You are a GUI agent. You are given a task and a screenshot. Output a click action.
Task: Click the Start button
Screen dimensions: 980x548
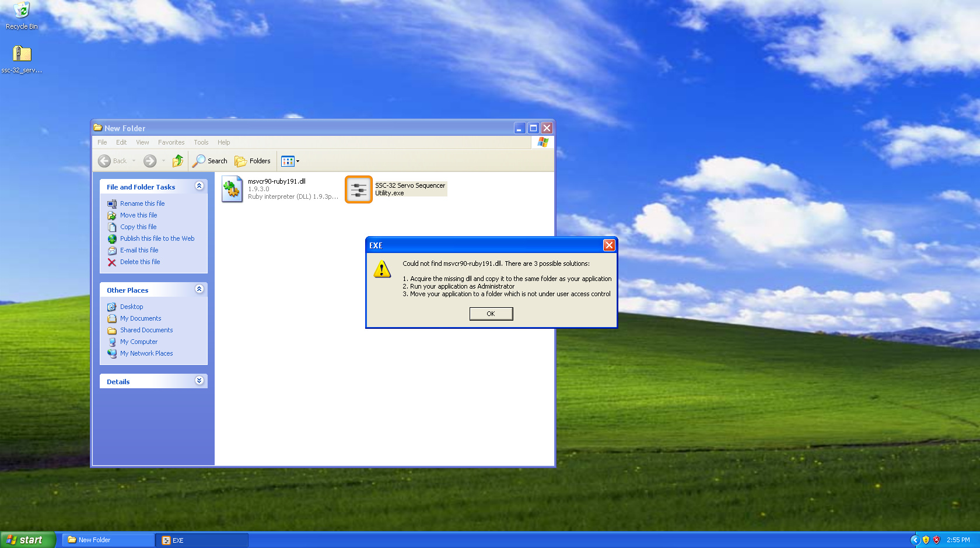[x=28, y=540]
